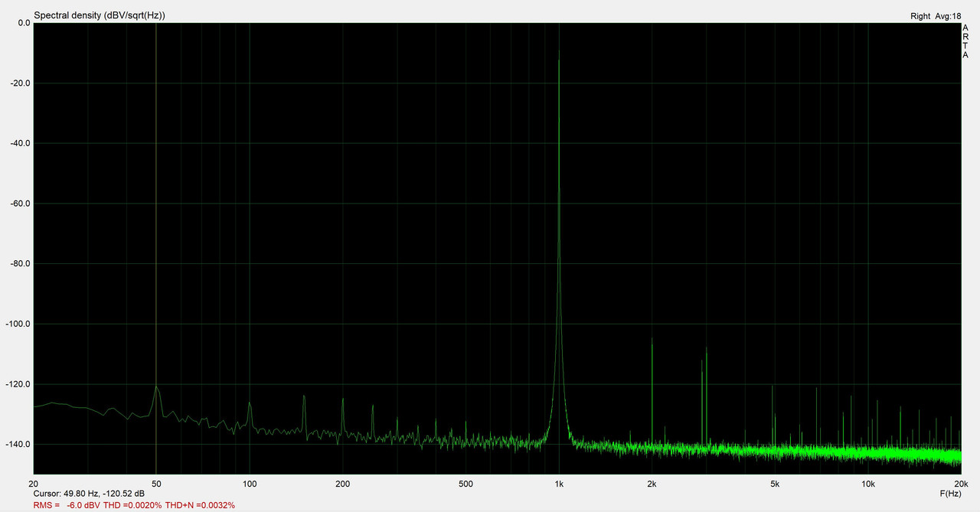Viewport: 980px width, 512px height.
Task: Click the '20' frequency axis label
Action: [34, 484]
